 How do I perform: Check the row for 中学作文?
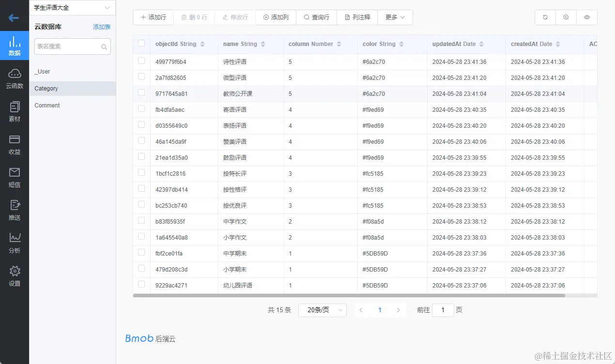(141, 221)
